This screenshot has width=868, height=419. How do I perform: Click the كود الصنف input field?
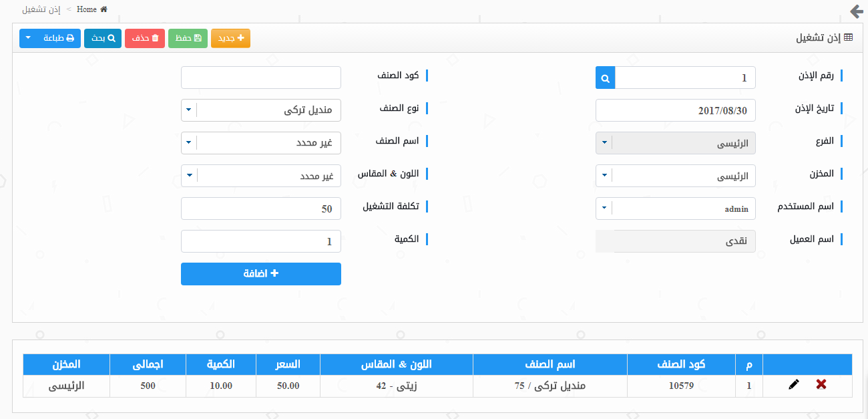(x=261, y=78)
